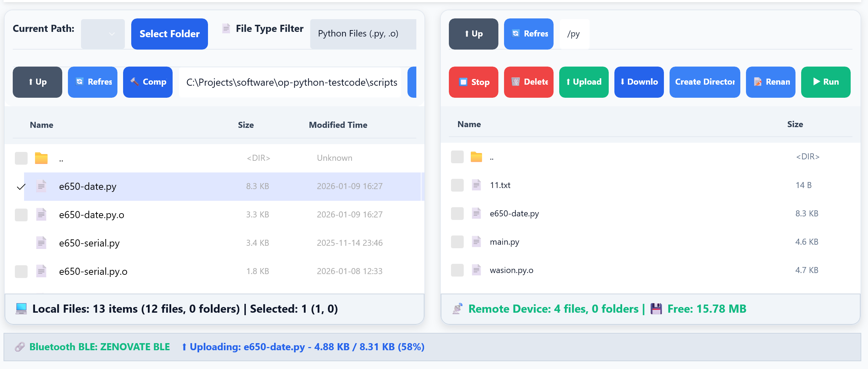Run the selected remote script

(826, 82)
